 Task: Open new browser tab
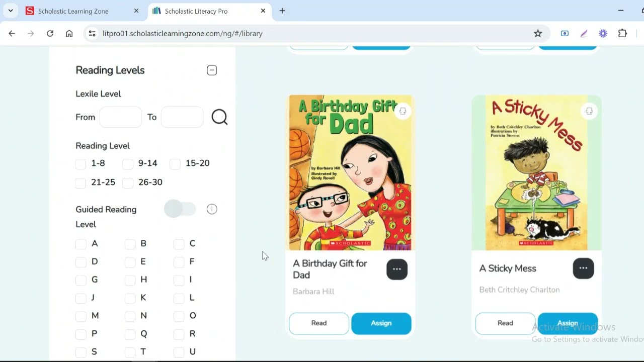click(x=282, y=11)
